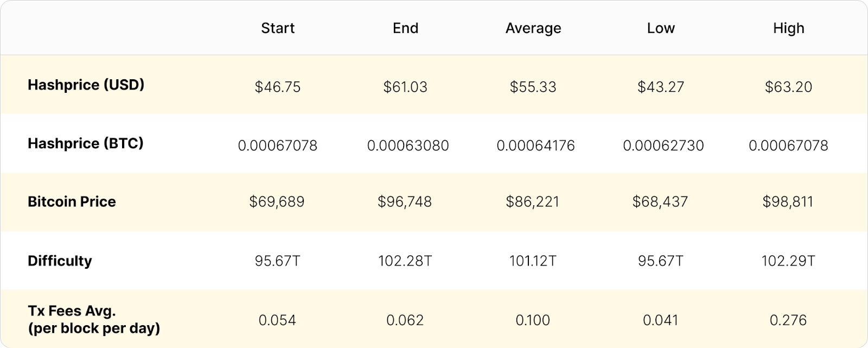Select the $63.20 high hashprice cell
Viewport: 868px width, 348px height.
[x=788, y=87]
